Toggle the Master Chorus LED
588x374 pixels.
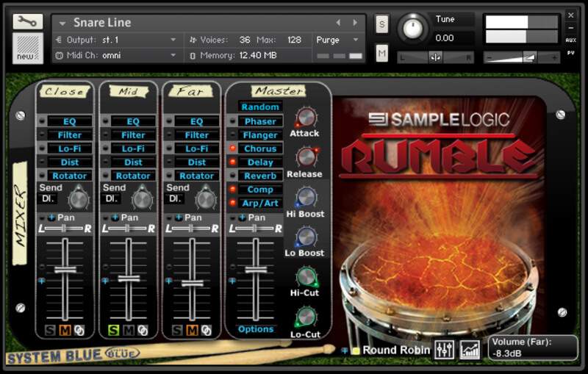[x=232, y=148]
